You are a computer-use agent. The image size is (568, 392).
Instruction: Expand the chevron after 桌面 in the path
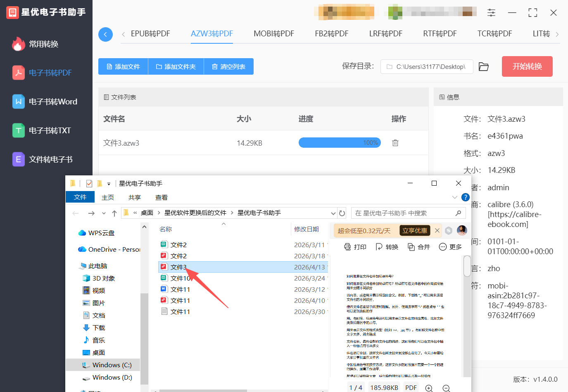[159, 213]
